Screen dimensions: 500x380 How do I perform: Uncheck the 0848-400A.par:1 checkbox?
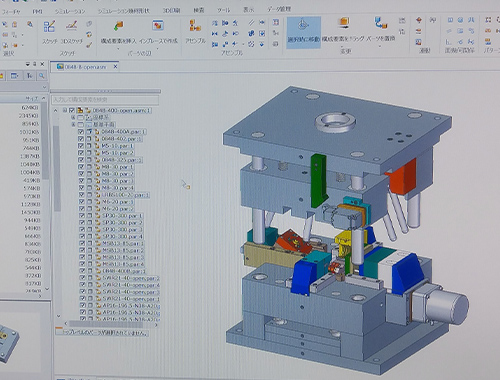coord(81,132)
